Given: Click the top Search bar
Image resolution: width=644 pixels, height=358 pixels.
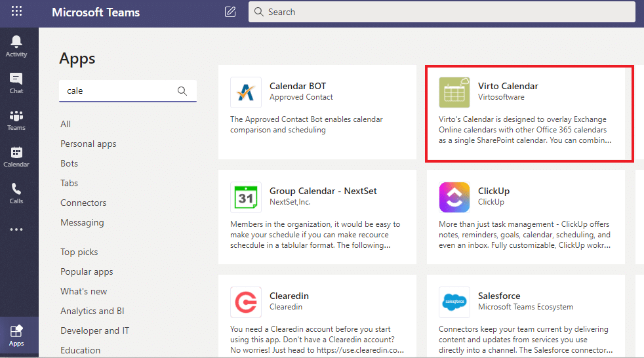Looking at the screenshot, I should [441, 12].
